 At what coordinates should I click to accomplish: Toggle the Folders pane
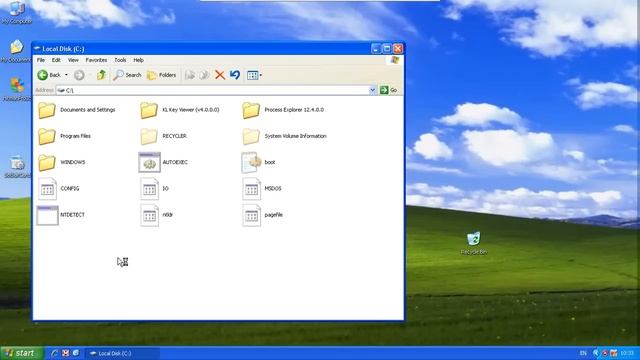pos(161,75)
